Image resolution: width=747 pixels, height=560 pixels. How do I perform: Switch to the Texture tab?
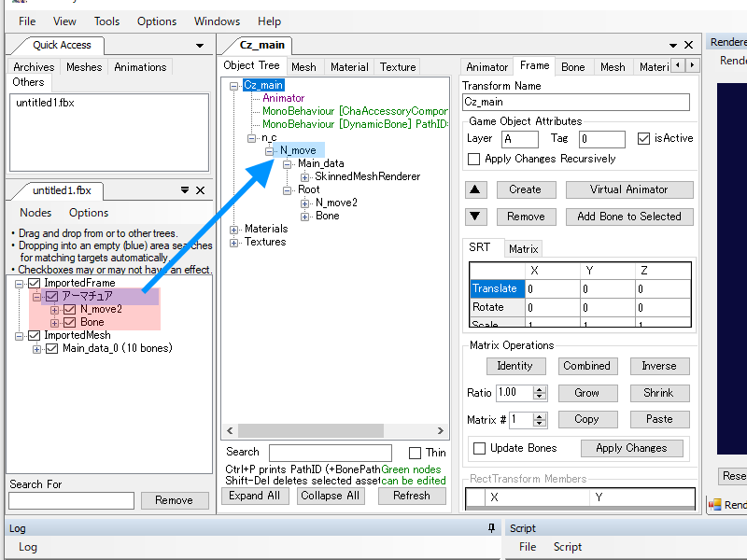point(398,67)
